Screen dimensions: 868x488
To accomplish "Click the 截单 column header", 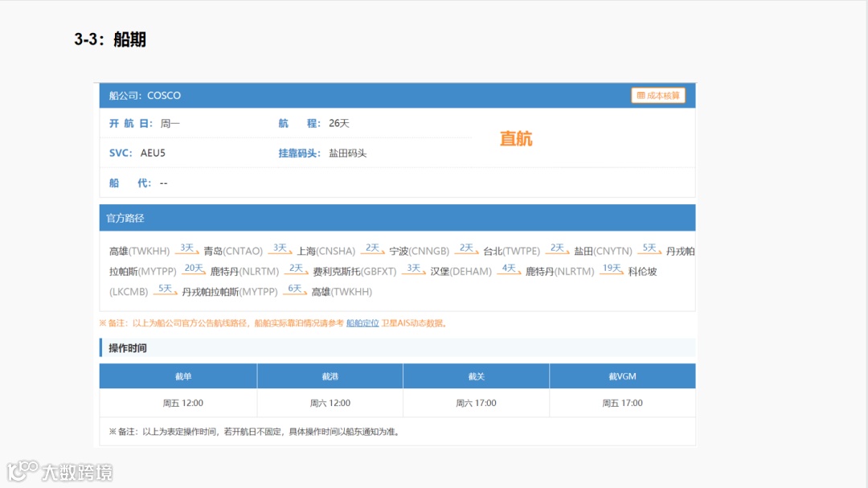I will (x=178, y=376).
